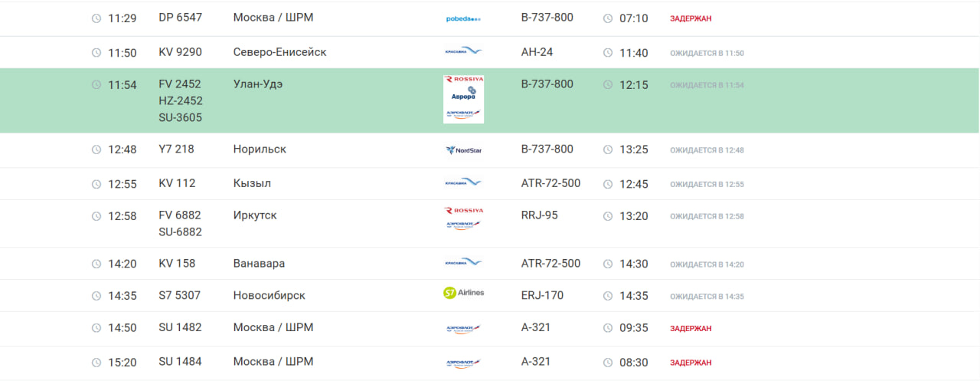Click the Ванавара city name
The width and height of the screenshot is (980, 381).
[259, 264]
